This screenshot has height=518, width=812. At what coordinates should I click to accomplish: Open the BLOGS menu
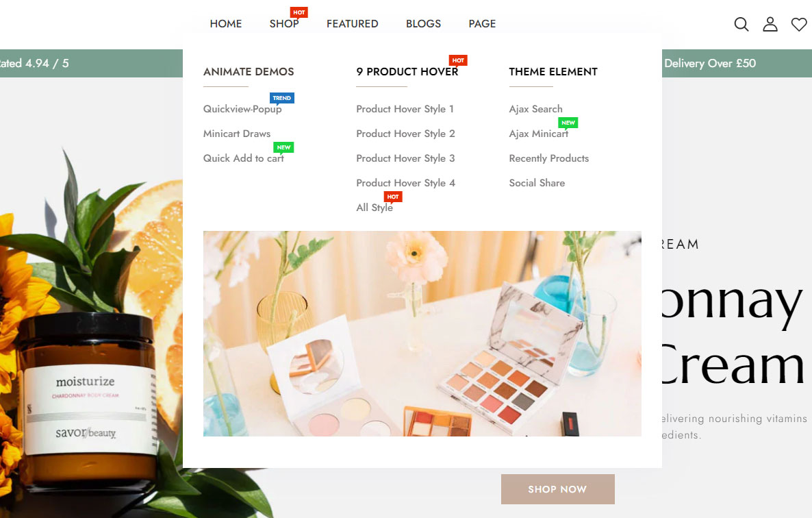(423, 24)
